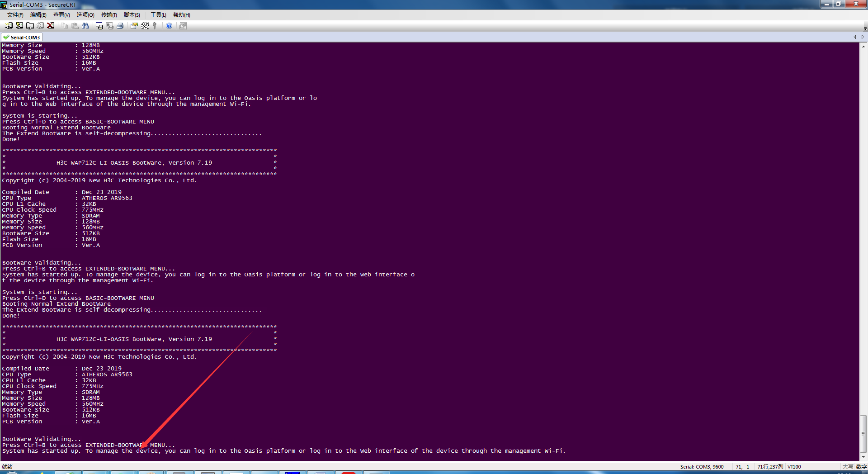868x474 pixels.
Task: Open the Keymap Editor toolbar icon
Action: [x=145, y=26]
